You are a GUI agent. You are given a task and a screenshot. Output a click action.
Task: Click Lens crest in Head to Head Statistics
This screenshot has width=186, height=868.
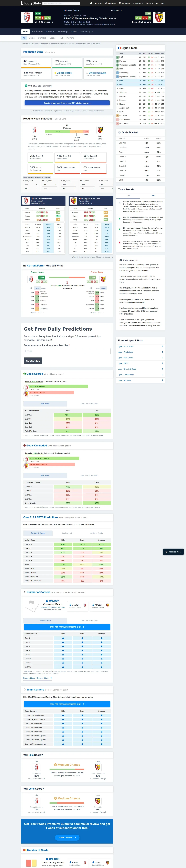pyautogui.click(x=100, y=130)
